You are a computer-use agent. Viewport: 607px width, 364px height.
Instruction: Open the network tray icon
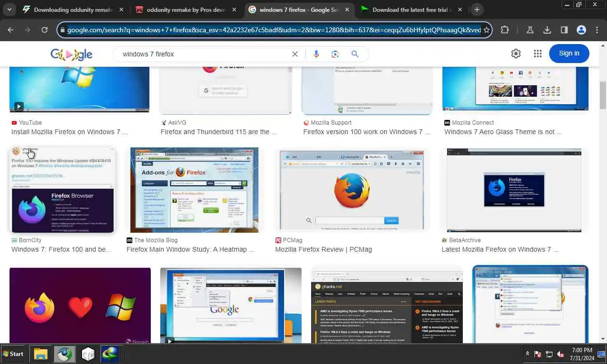tap(549, 354)
